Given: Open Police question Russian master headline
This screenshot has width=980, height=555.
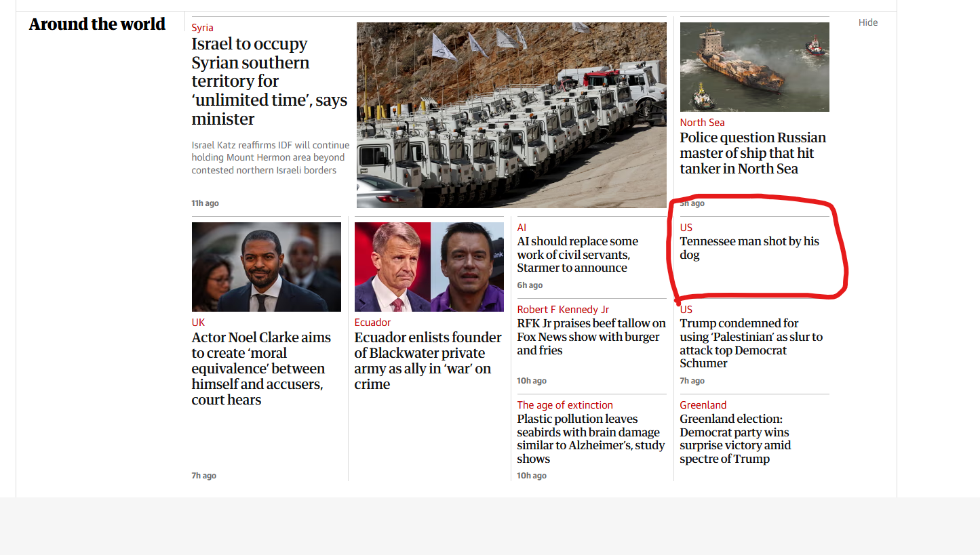Looking at the screenshot, I should pyautogui.click(x=753, y=153).
